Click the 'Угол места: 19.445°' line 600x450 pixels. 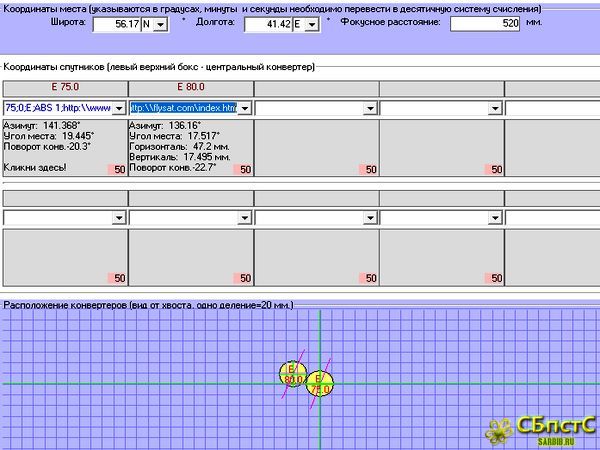(49, 136)
